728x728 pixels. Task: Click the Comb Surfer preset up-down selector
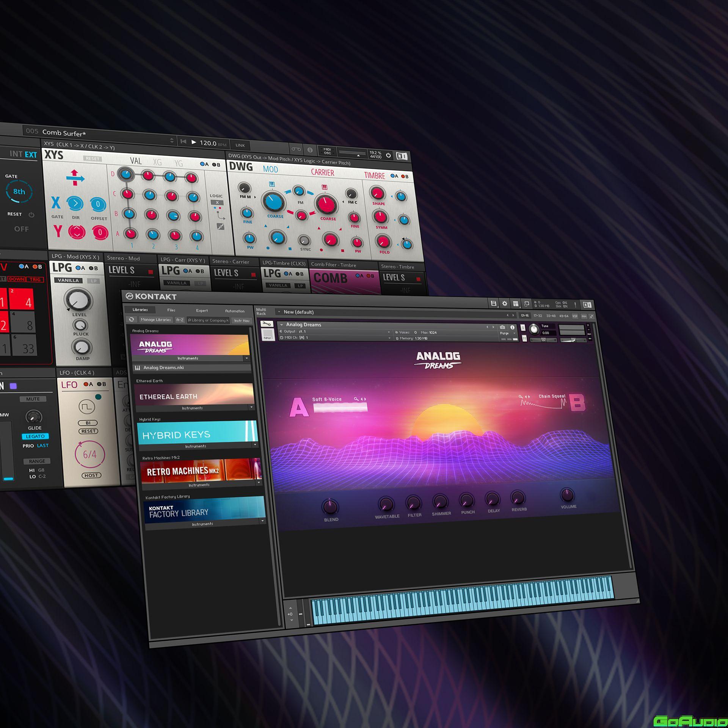[172, 140]
